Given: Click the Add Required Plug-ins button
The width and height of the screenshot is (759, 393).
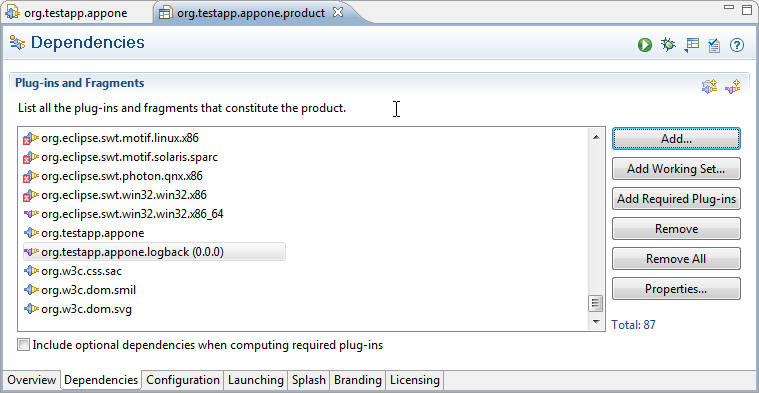Looking at the screenshot, I should point(676,199).
